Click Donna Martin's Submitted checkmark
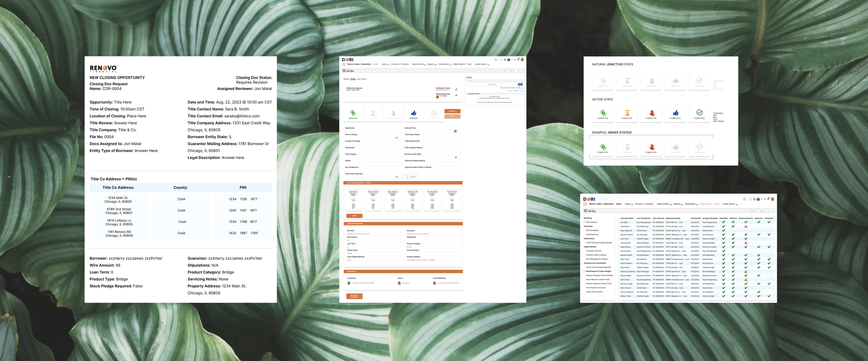The height and width of the screenshot is (361, 868). click(x=724, y=251)
